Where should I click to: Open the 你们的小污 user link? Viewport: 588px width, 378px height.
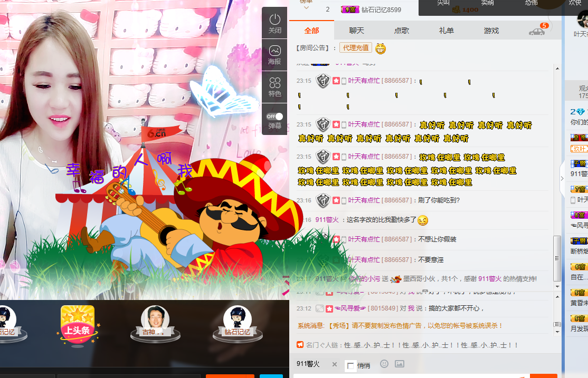[365, 279]
